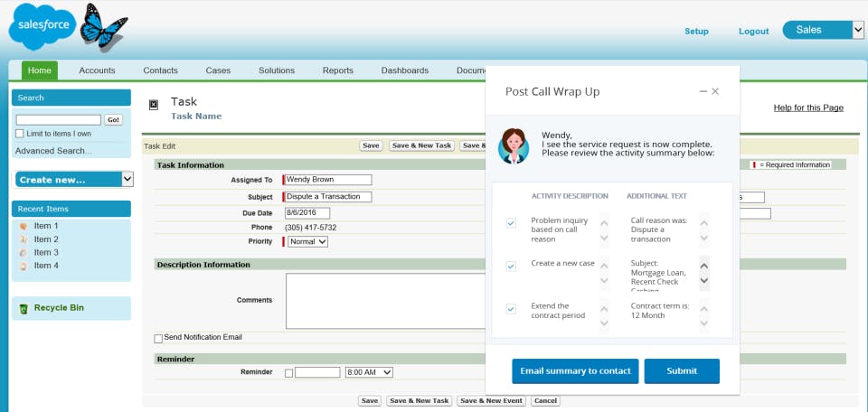Uncheck the Create a new case activity
Viewport: 868px width, 412px height.
(x=511, y=266)
